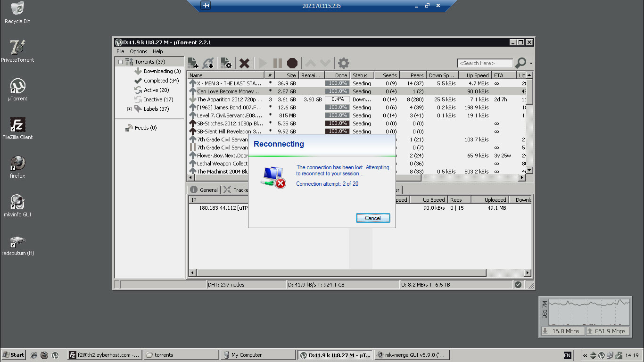Sort torrents by the Seeds column header
This screenshot has height=362, width=644.
click(x=387, y=75)
